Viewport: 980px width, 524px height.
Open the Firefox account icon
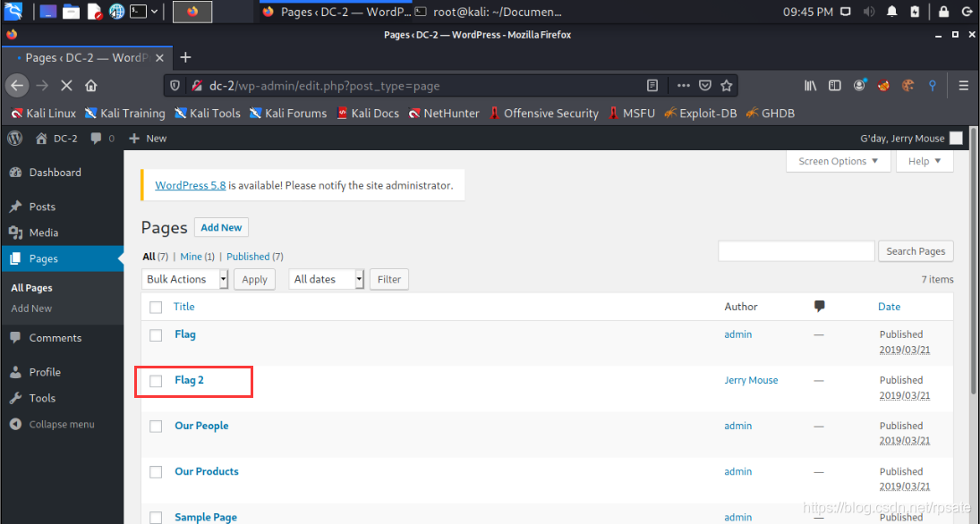click(x=859, y=86)
